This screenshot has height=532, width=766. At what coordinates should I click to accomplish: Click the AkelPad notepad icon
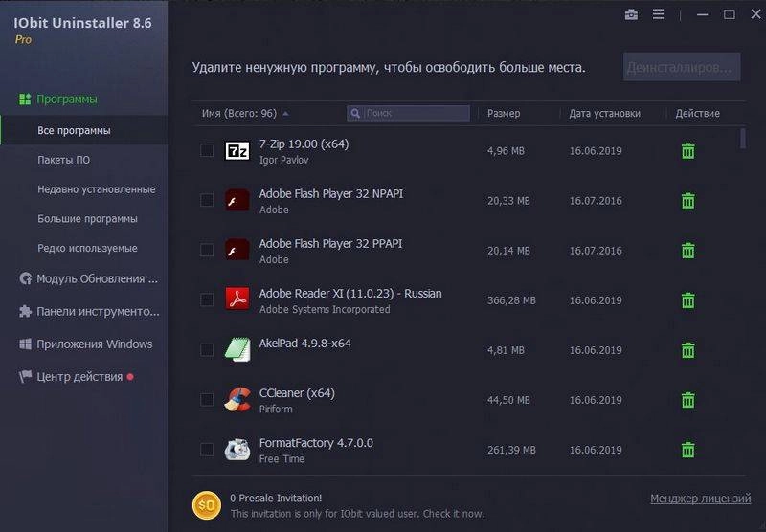point(237,349)
